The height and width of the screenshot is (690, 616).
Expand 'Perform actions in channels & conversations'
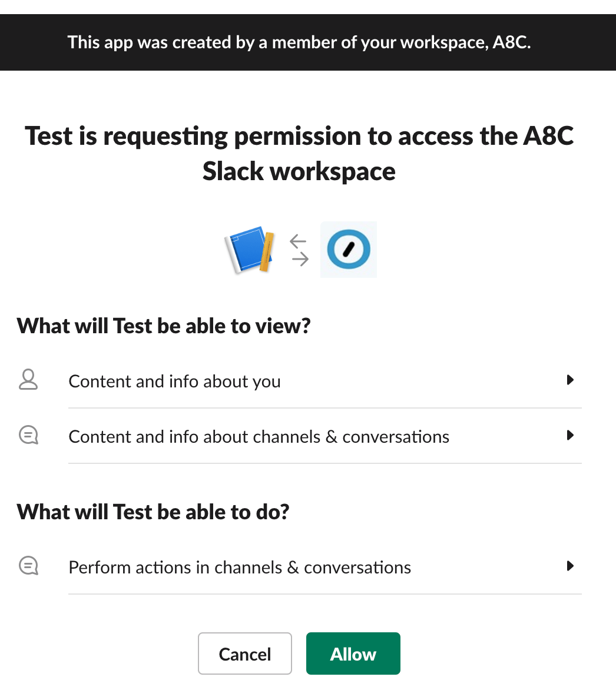click(x=570, y=566)
